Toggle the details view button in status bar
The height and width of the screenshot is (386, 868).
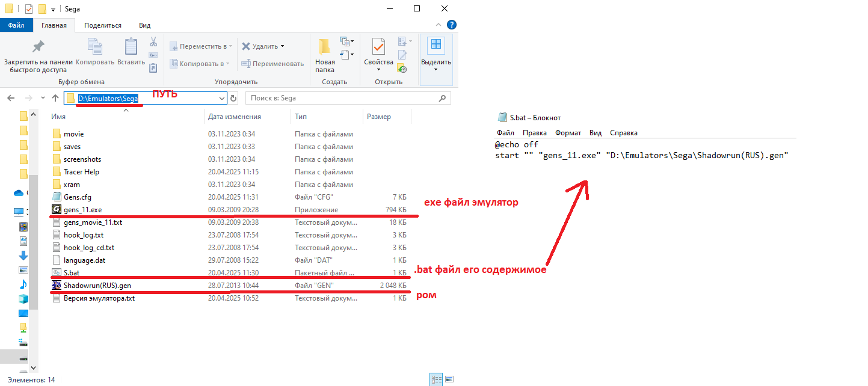436,379
